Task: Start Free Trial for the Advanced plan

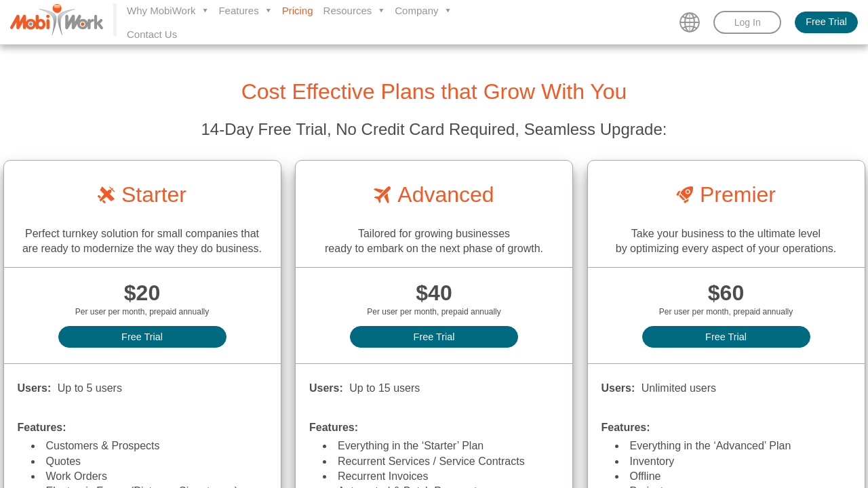Action: point(434,337)
